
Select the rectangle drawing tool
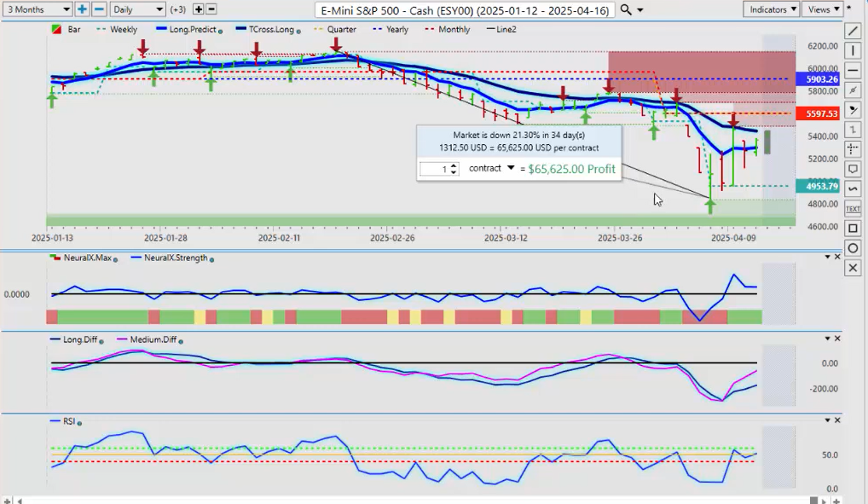point(853,229)
